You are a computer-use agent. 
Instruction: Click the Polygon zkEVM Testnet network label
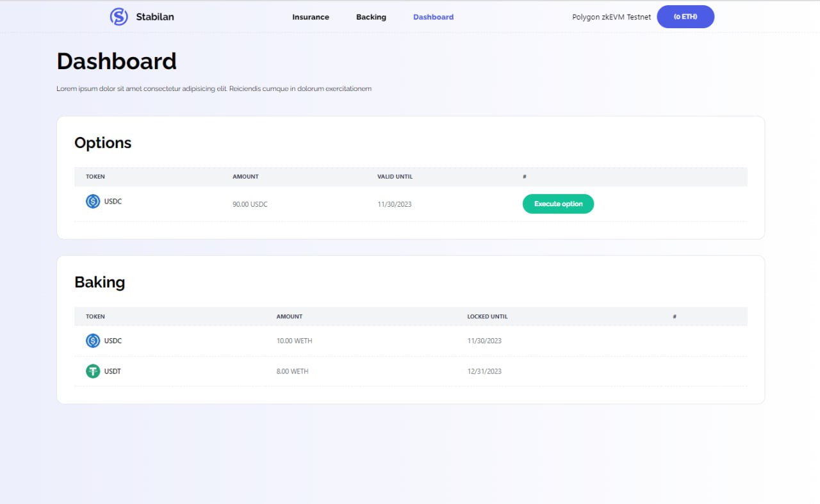pos(611,17)
